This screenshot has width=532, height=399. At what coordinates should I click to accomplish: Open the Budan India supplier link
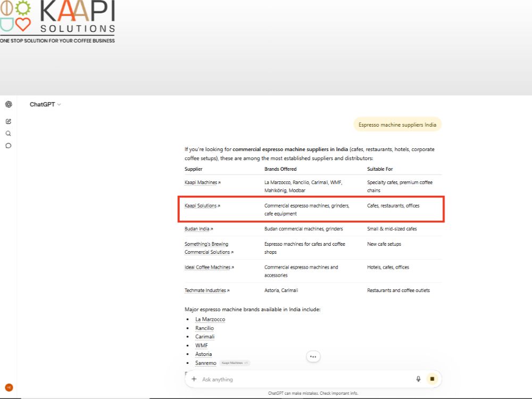tap(199, 229)
